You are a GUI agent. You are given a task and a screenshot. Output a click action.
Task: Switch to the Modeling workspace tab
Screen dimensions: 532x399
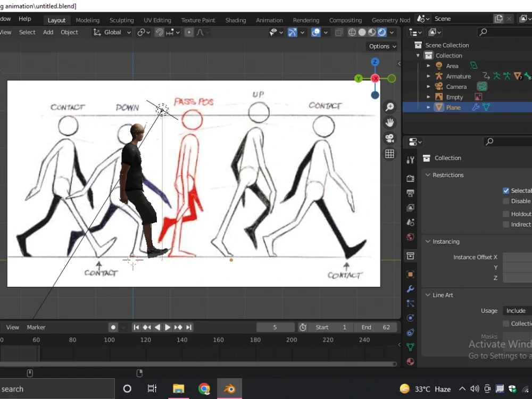(x=88, y=20)
